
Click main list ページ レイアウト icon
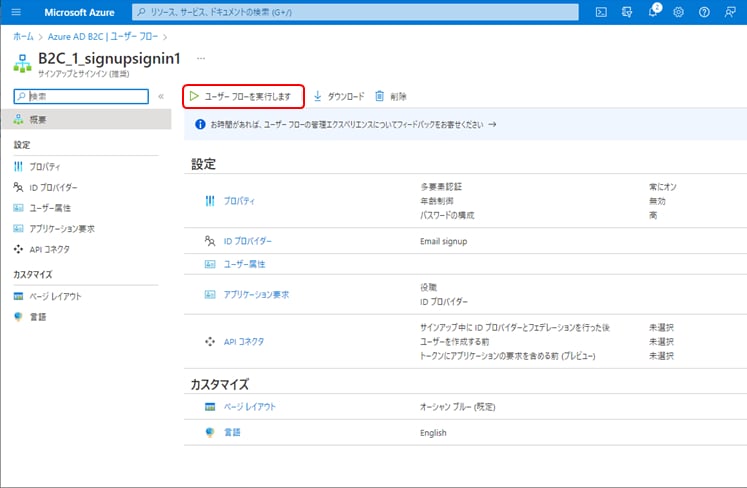coord(210,407)
